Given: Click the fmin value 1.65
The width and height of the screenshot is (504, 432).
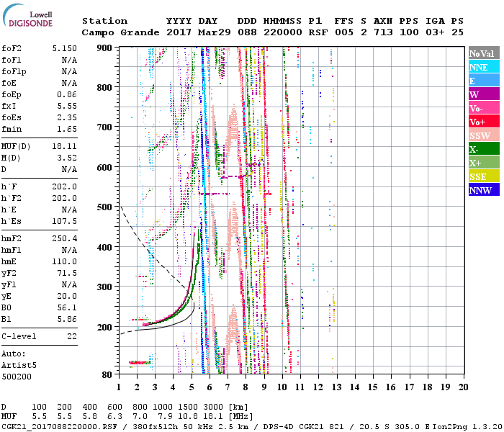Looking at the screenshot, I should pos(67,129).
